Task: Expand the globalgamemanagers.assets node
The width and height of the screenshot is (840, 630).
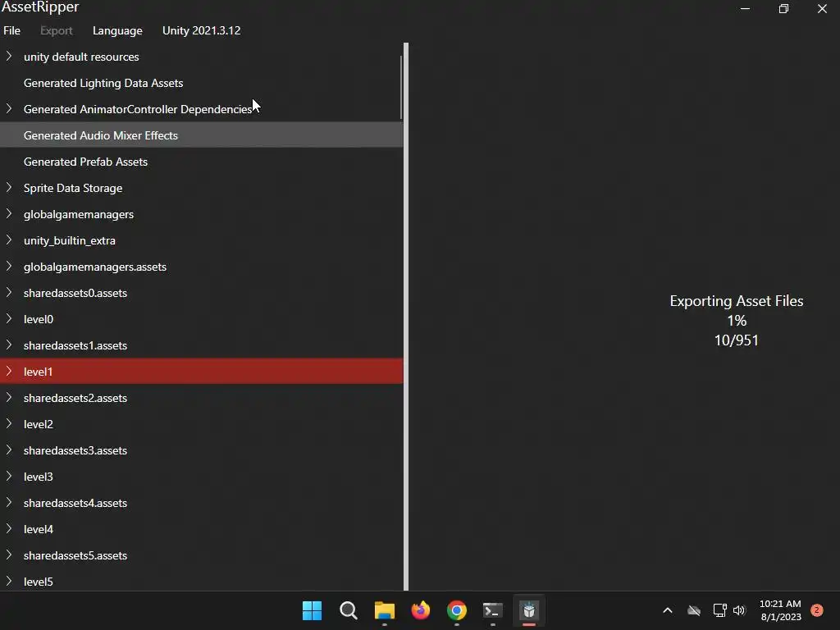Action: [x=8, y=266]
